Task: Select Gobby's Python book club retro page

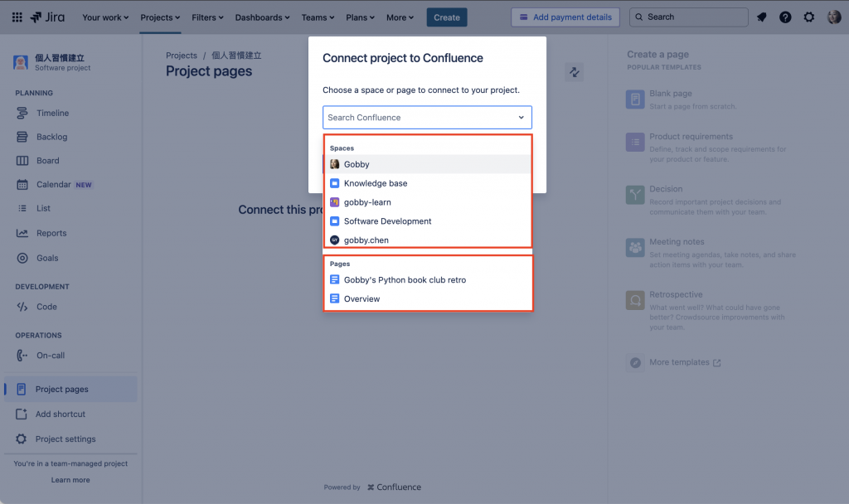Action: [x=428, y=280]
